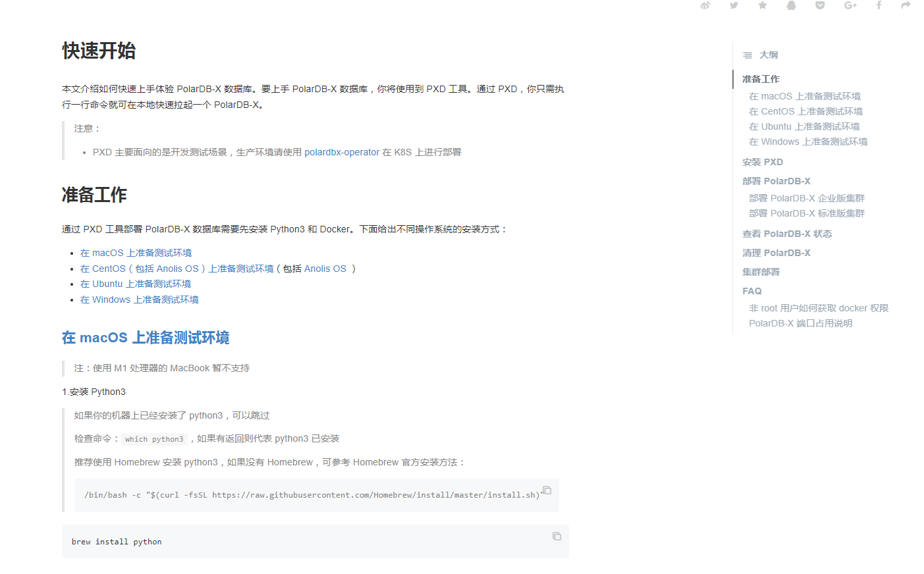This screenshot has height=574, width=924.
Task: Share the page on Weibo
Action: [x=705, y=5]
